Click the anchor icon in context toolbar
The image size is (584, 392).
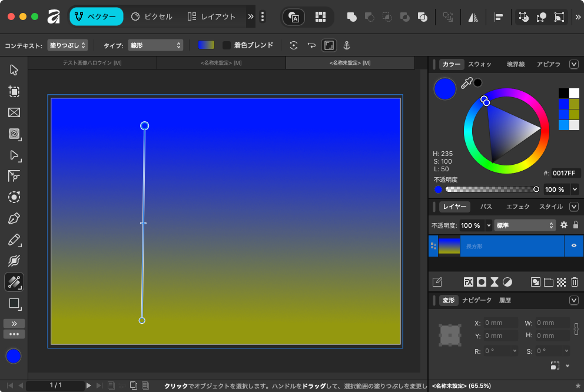pyautogui.click(x=347, y=45)
